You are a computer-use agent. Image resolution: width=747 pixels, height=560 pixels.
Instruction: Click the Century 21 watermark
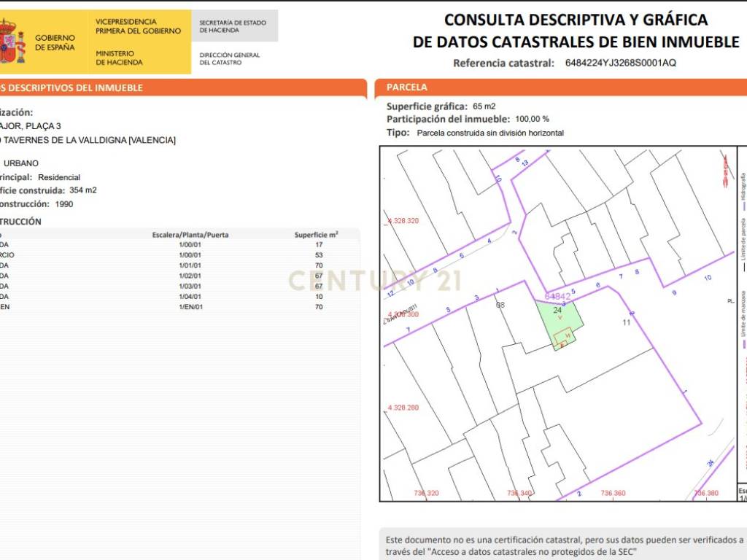[373, 280]
